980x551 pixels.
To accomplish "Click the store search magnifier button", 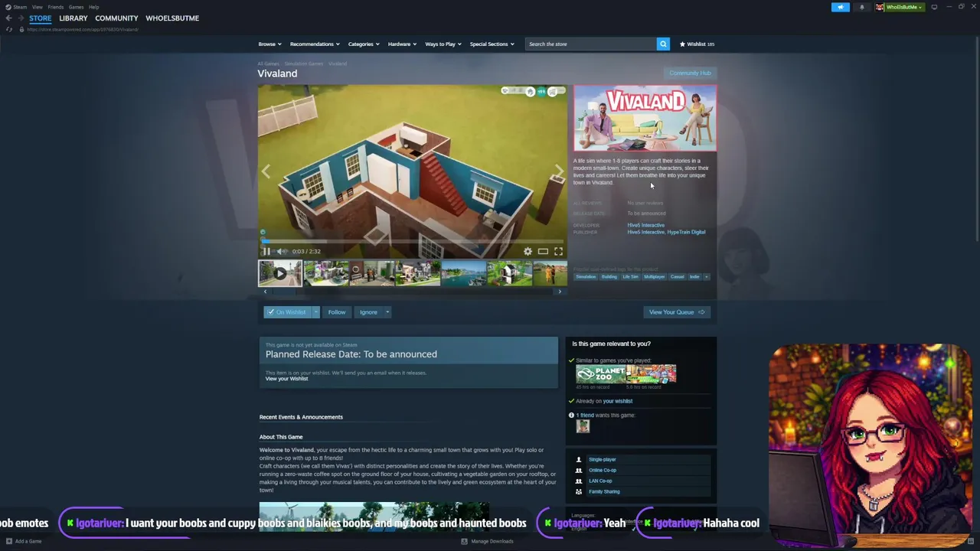I will point(663,44).
